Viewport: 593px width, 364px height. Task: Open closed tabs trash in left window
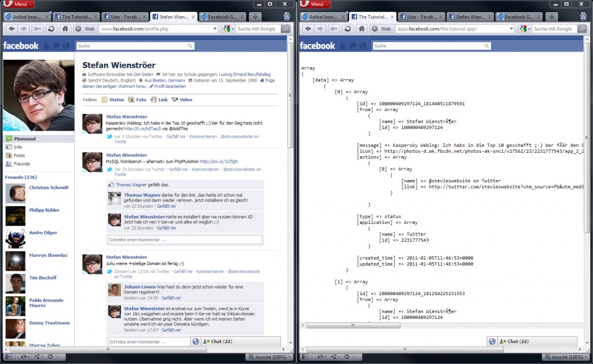[287, 17]
